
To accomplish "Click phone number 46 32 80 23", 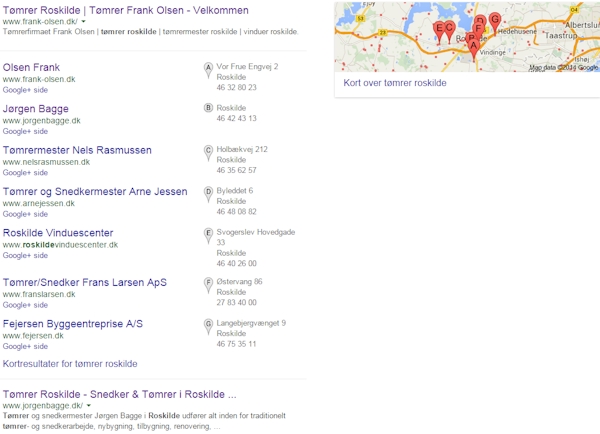I will pos(236,87).
